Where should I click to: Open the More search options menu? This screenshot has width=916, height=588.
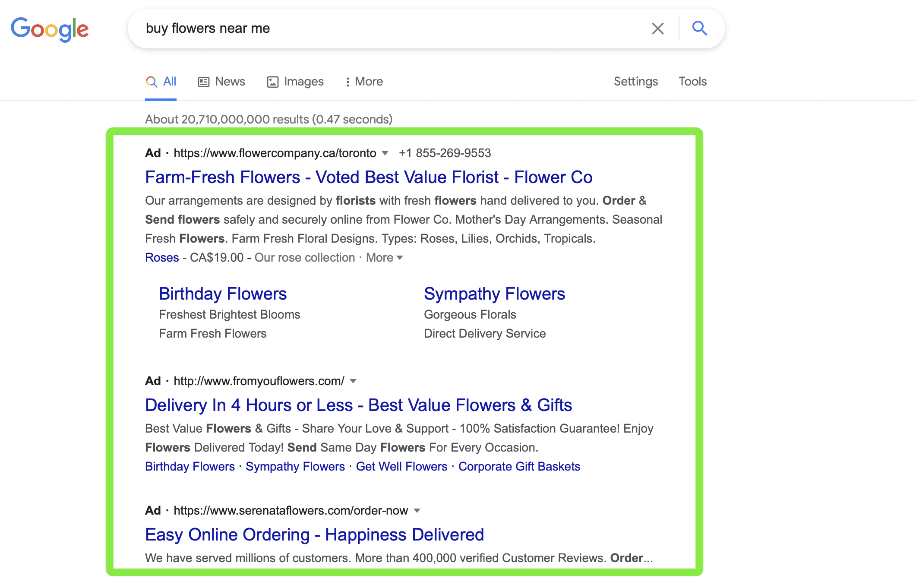tap(364, 82)
